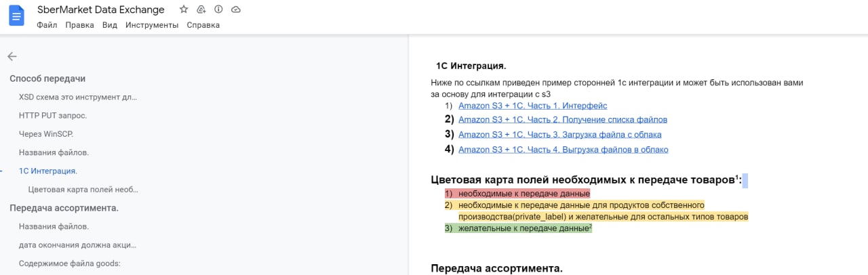Click the Цветовая карта полей document heading
Image resolution: width=868 pixels, height=275 pixels.
(x=587, y=179)
